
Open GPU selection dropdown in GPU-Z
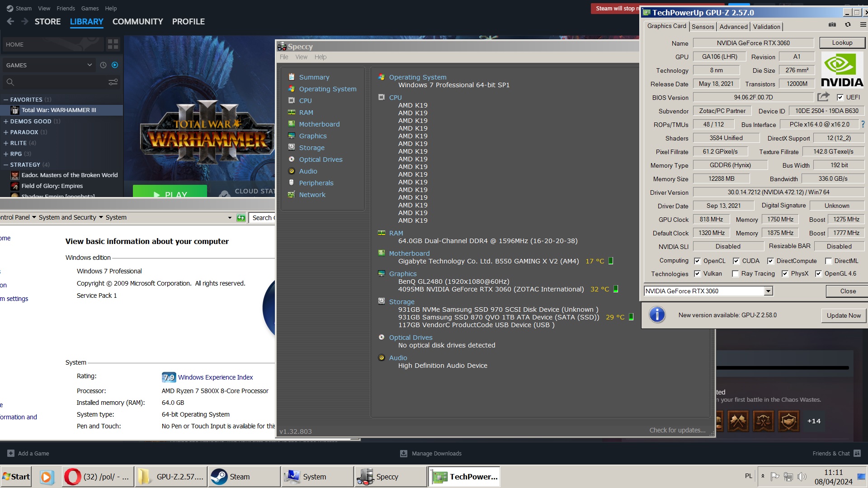point(768,291)
